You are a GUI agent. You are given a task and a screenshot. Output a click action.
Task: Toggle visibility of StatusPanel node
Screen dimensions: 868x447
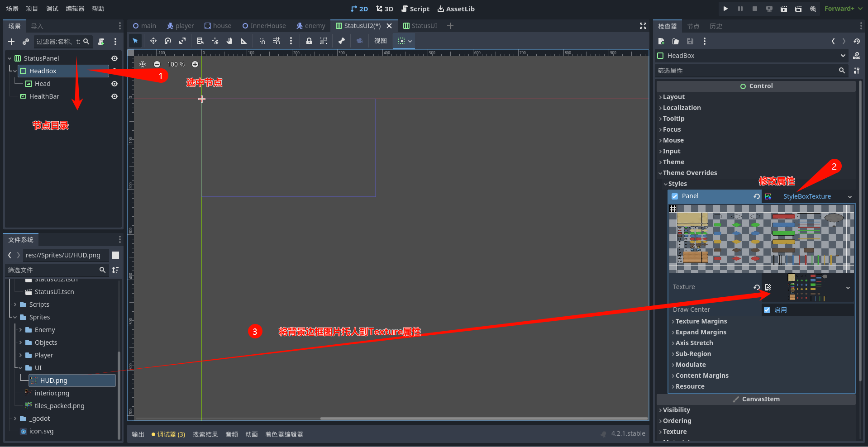(x=114, y=58)
